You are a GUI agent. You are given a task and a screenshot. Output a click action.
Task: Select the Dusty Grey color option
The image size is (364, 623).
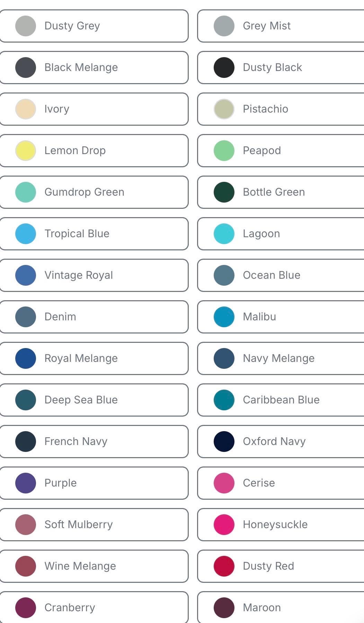click(x=26, y=26)
